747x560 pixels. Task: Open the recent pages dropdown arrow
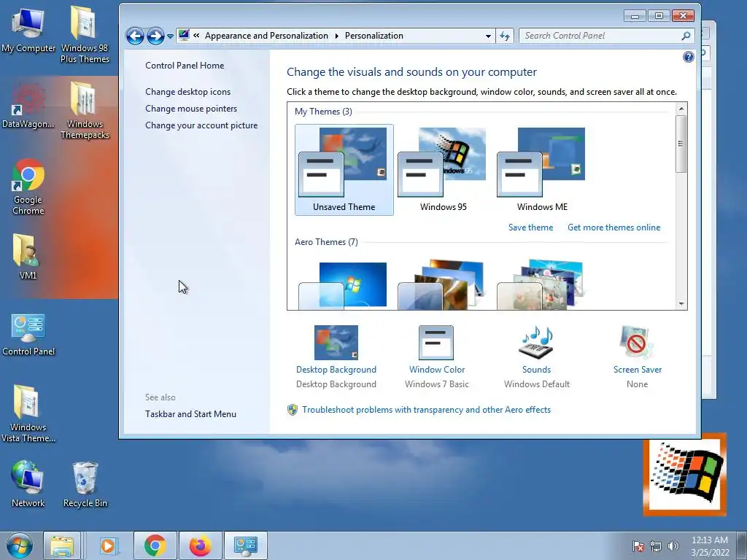[x=170, y=36]
